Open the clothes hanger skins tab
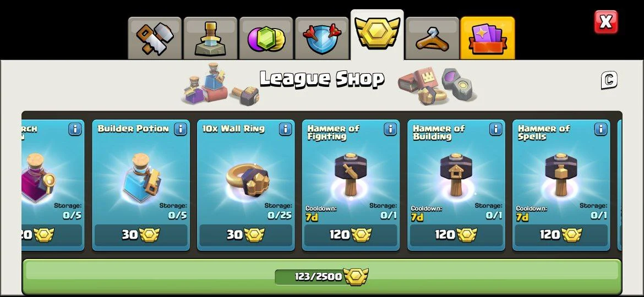Screen dimensions: 644x297 [433, 38]
